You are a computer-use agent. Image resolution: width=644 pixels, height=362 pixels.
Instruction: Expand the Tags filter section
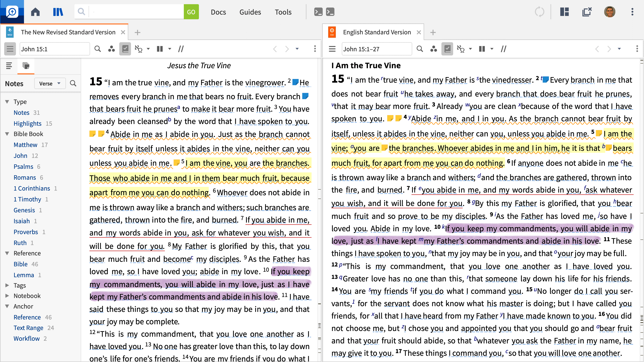(x=7, y=285)
